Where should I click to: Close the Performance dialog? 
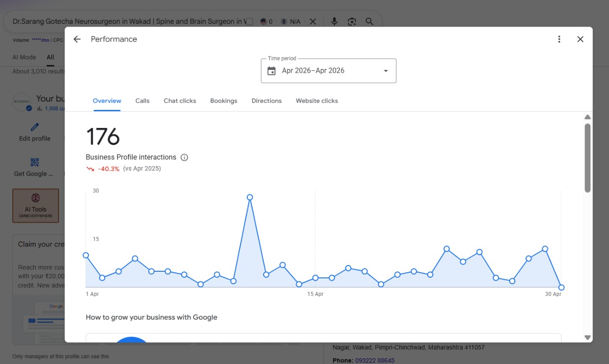point(580,39)
